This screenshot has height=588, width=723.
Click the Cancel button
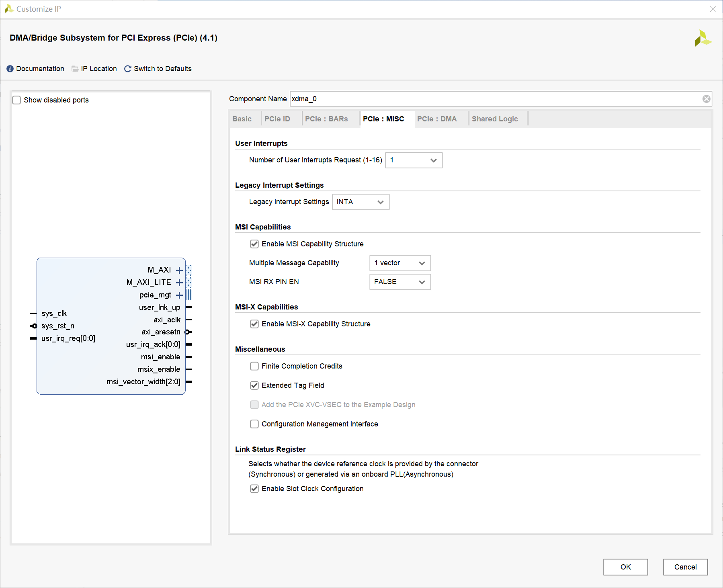[685, 567]
